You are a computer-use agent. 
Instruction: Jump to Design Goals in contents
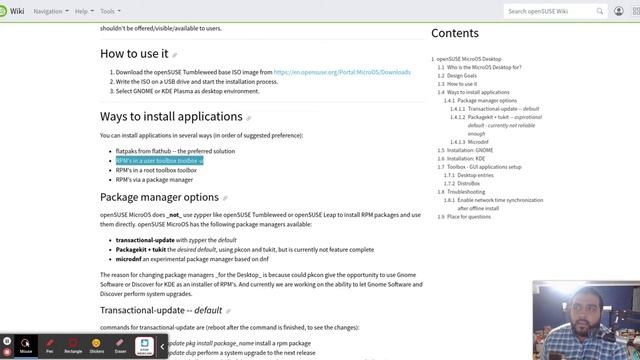462,76
